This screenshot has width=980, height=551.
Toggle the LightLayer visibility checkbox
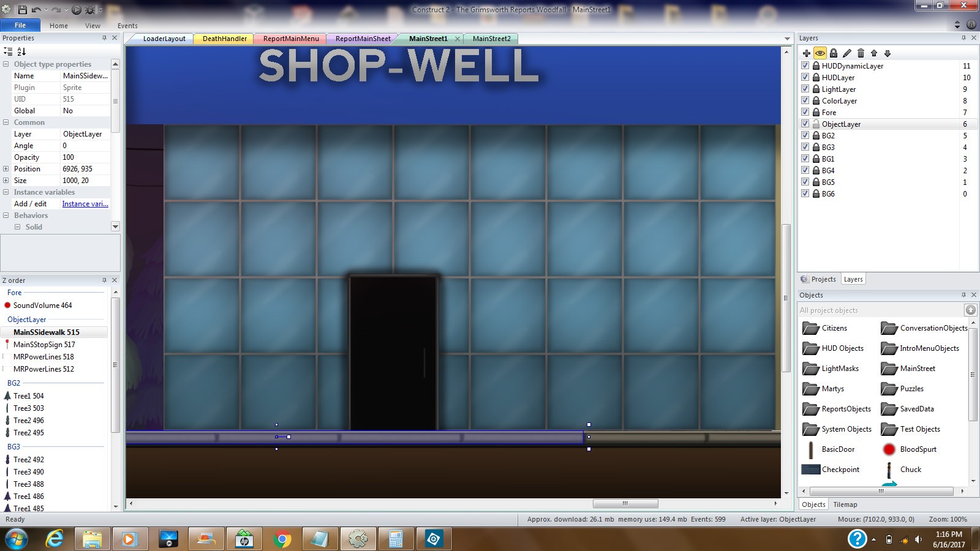pyautogui.click(x=805, y=89)
